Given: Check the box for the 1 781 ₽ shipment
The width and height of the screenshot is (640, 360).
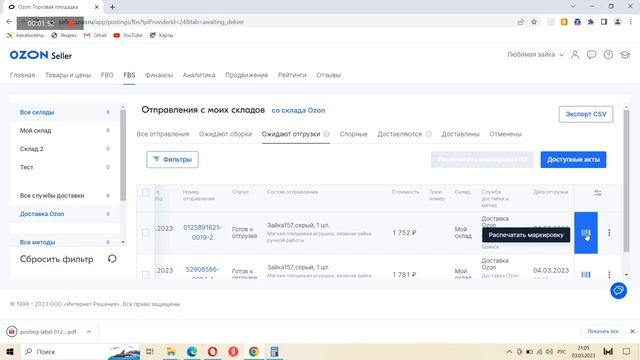Looking at the screenshot, I should click(x=146, y=275).
